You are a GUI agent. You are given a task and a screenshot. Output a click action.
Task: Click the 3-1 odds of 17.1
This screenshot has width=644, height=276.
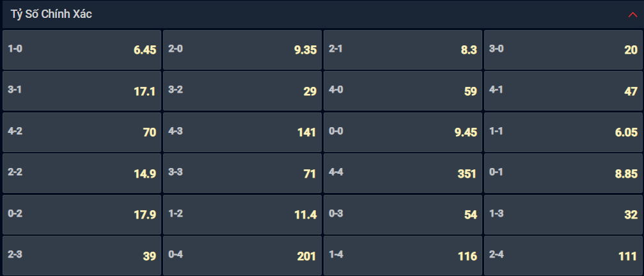pos(82,91)
